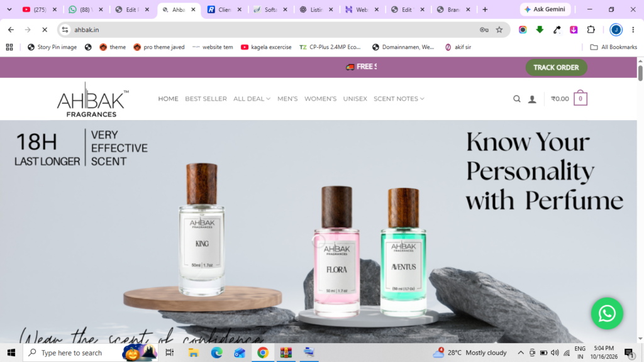Click the colorful circle extension icon
The image size is (644, 362).
click(x=523, y=30)
